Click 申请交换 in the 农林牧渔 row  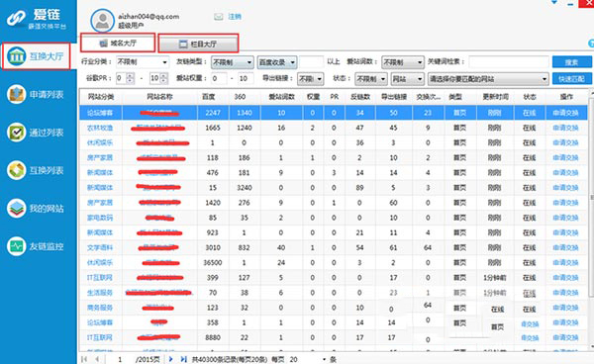click(565, 128)
